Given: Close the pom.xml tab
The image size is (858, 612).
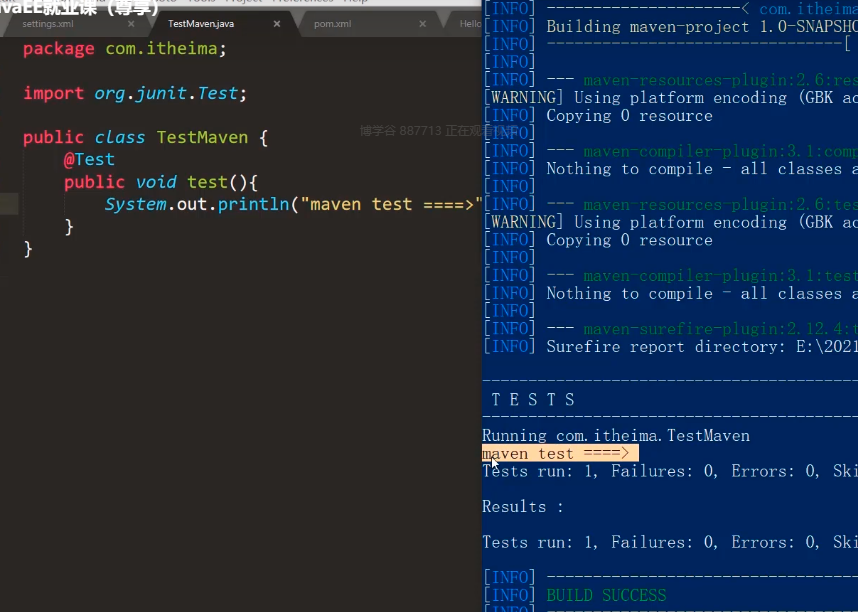Looking at the screenshot, I should [x=422, y=24].
